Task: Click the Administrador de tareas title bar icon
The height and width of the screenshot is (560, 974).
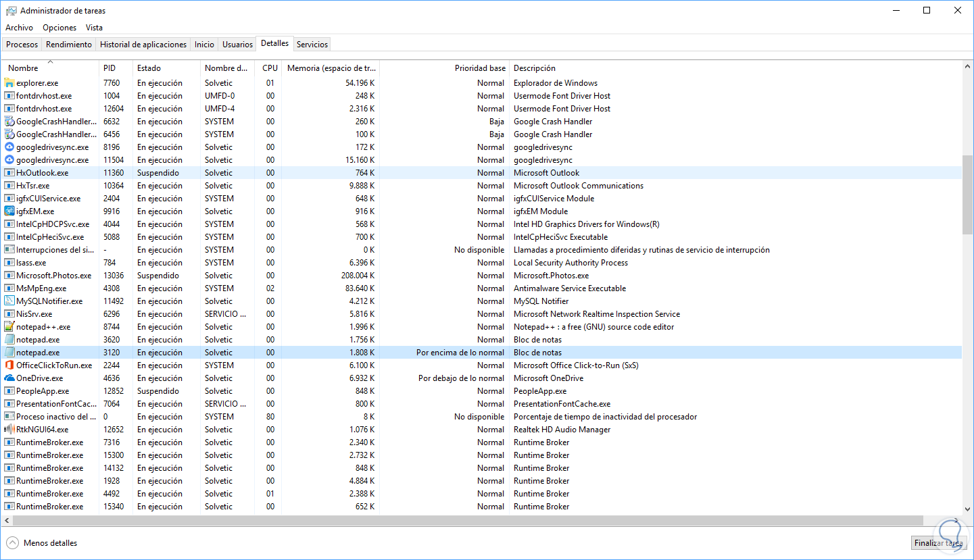Action: coord(11,11)
